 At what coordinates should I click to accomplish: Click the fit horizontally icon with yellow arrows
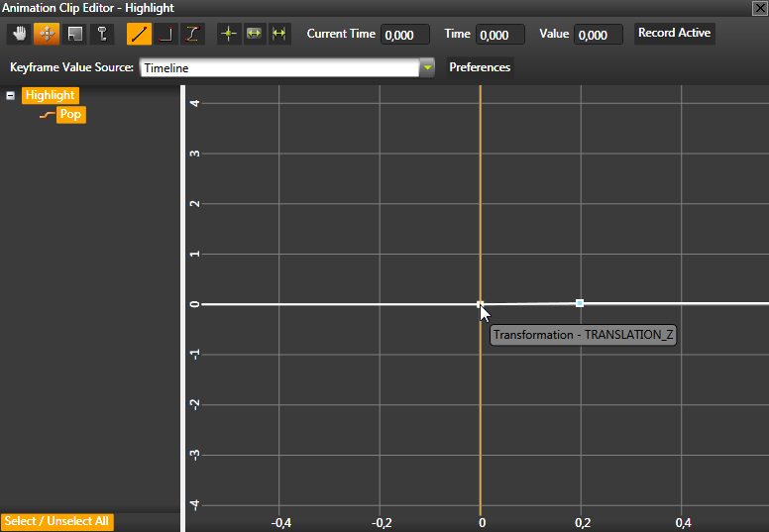[255, 34]
